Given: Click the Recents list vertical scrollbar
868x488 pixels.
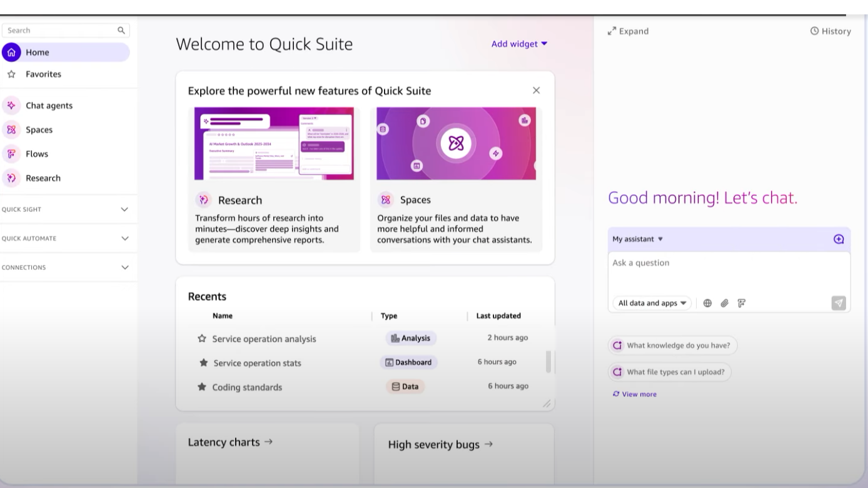Looking at the screenshot, I should point(548,362).
